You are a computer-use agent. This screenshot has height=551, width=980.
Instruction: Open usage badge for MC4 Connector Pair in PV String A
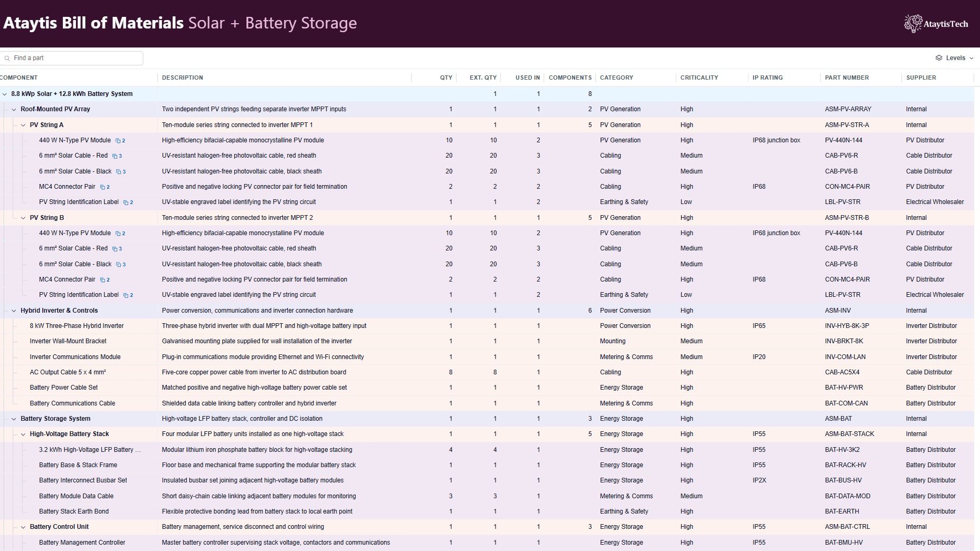105,187
